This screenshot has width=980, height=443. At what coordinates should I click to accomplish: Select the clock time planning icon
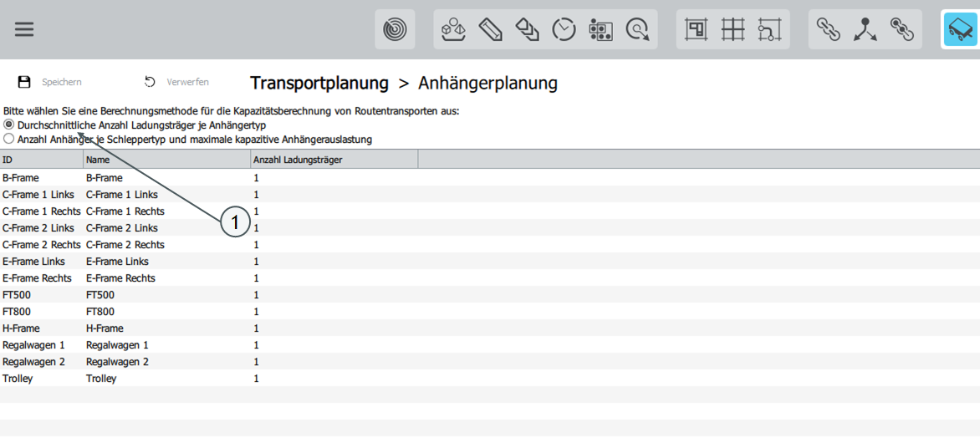564,29
